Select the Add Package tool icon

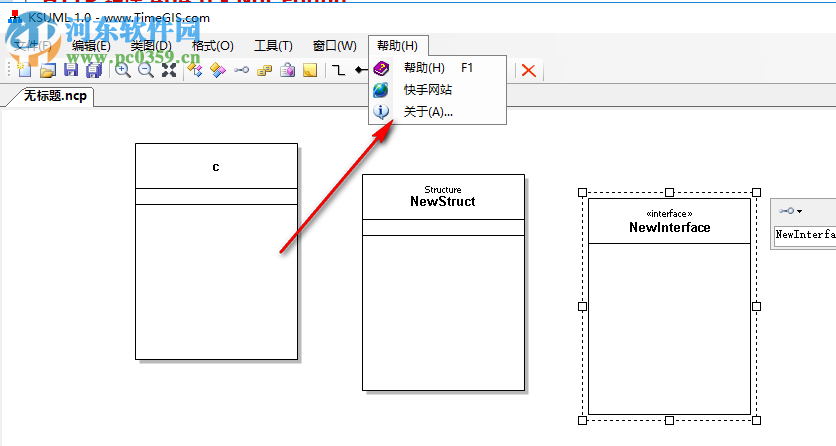click(x=287, y=70)
